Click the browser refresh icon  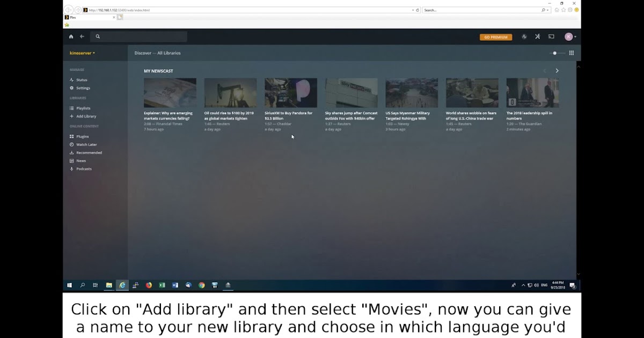tap(418, 10)
